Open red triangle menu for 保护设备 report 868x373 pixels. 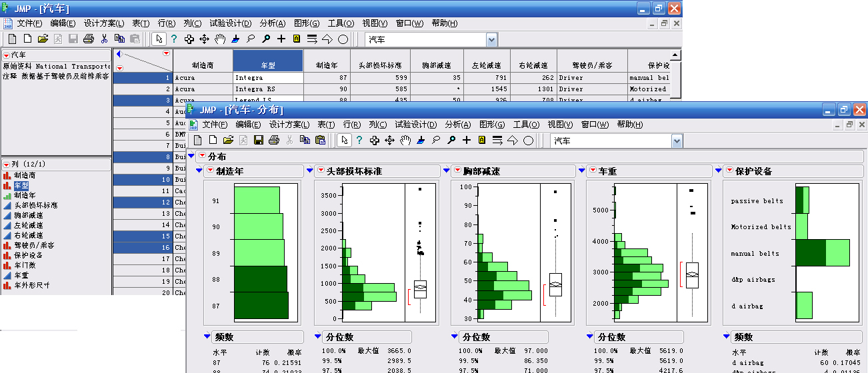tap(729, 171)
